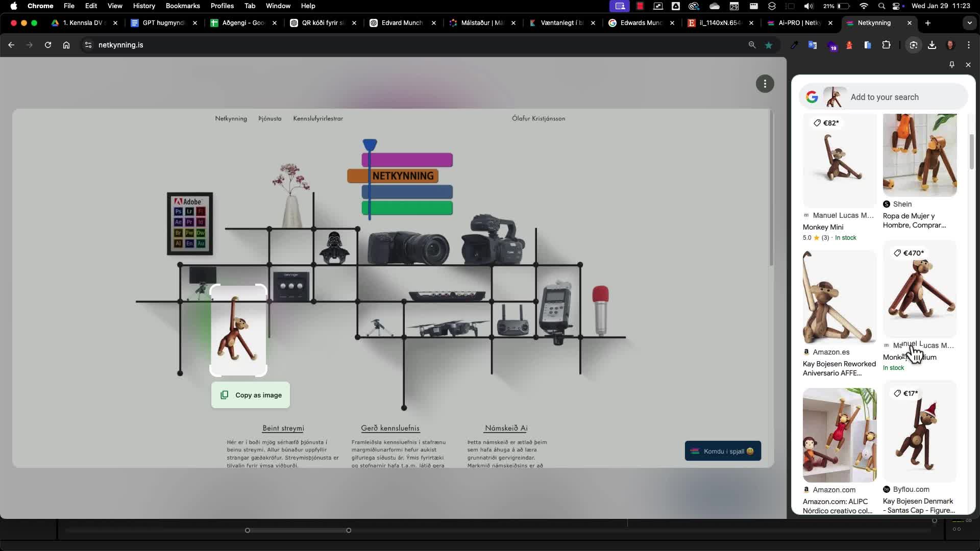980x551 pixels.
Task: Click Ropa de Mujer y Hombre title
Action: [x=915, y=220]
